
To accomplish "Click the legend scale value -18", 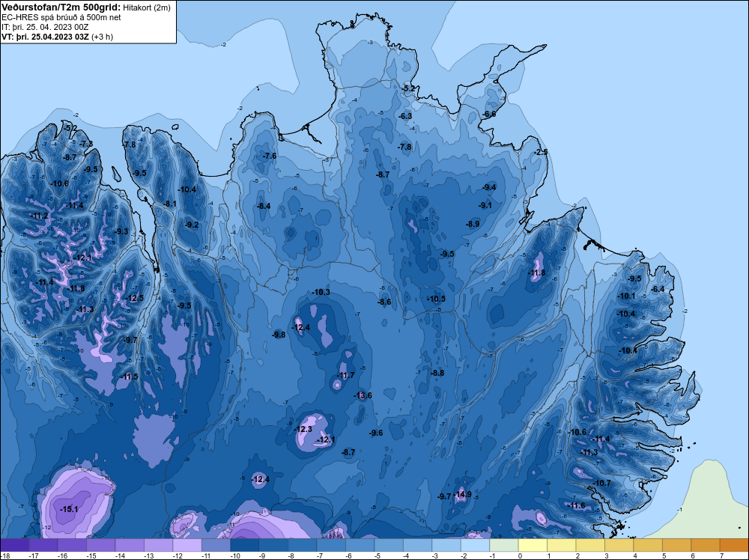I will point(5,556).
